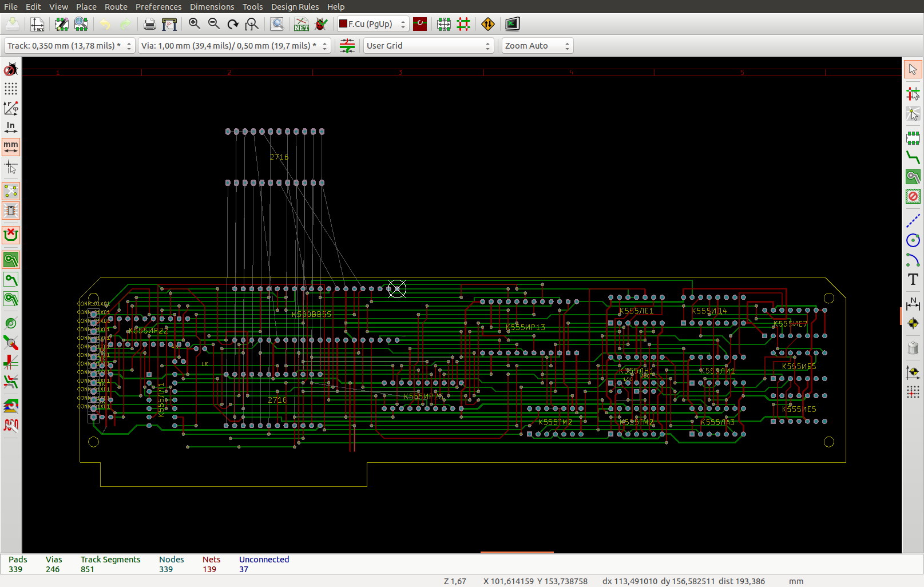Choose the Route tracks tool

pos(913,157)
